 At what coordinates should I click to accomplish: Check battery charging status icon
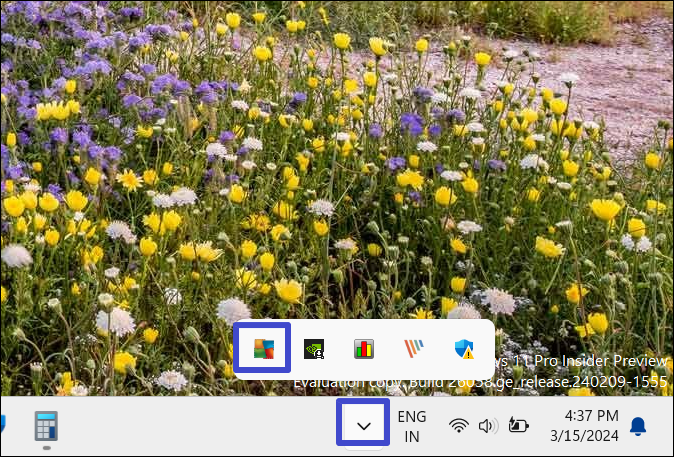(518, 426)
